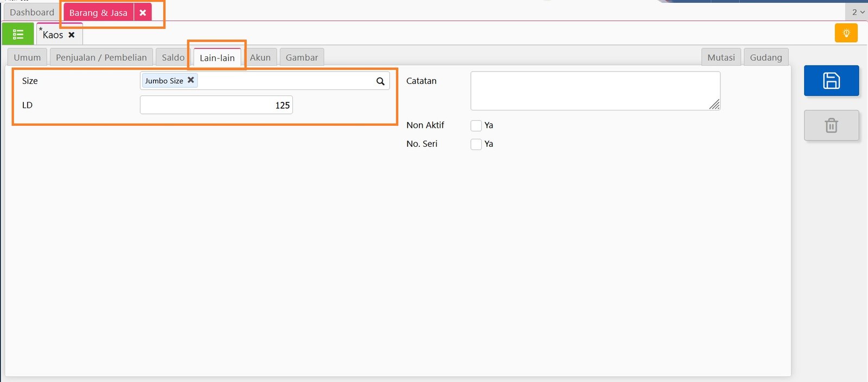Image resolution: width=868 pixels, height=382 pixels.
Task: Click the blue save disk icon
Action: [x=831, y=81]
